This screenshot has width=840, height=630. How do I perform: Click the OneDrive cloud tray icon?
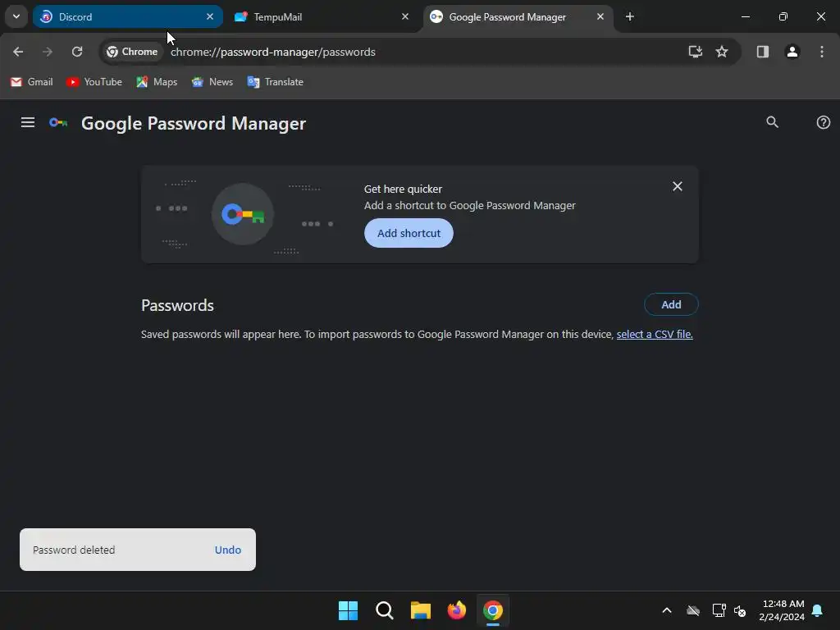(x=693, y=610)
